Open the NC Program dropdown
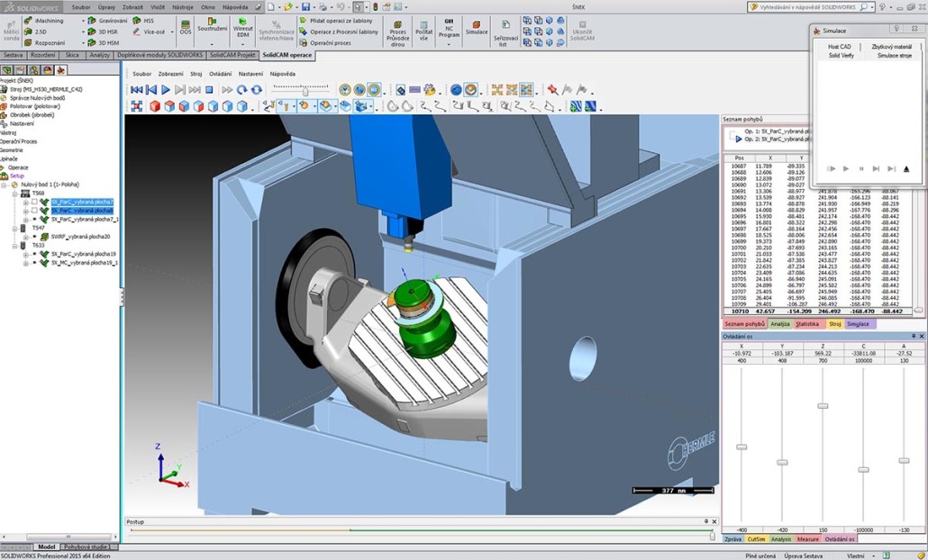Image resolution: width=928 pixels, height=560 pixels. [449, 44]
